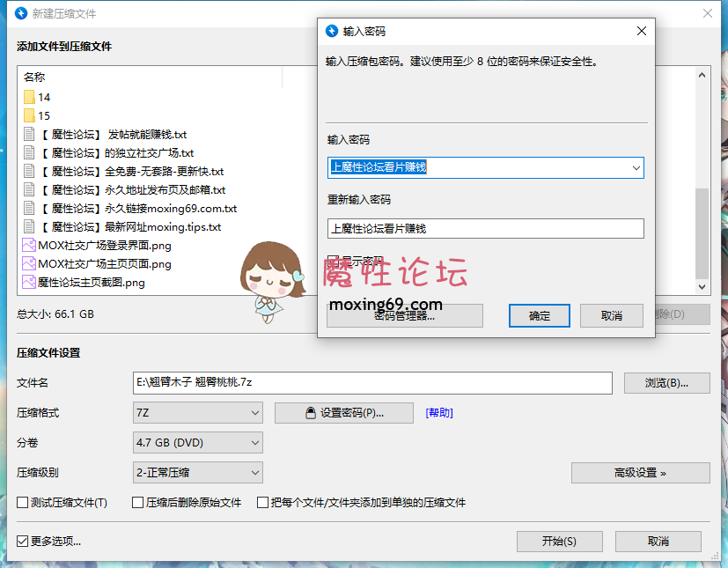Open the folder icon beside "15"
The height and width of the screenshot is (568, 728).
30,115
